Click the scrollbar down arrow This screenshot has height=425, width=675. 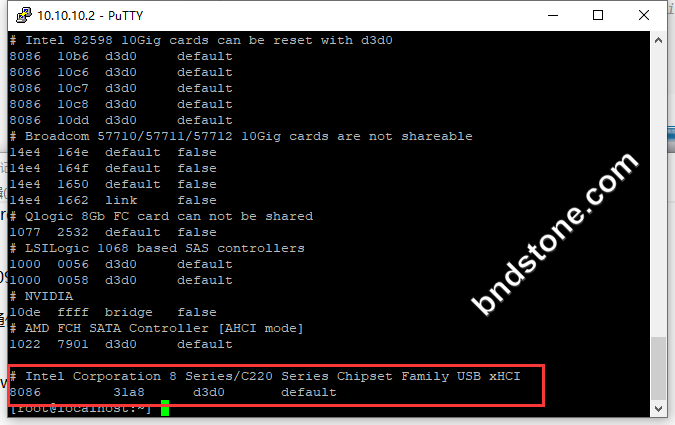tap(658, 409)
